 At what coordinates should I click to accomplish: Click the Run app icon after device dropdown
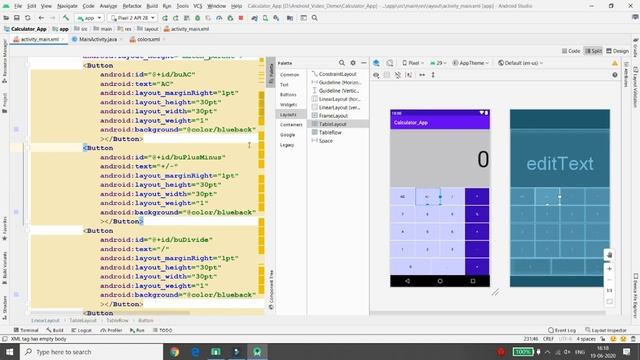pos(165,18)
